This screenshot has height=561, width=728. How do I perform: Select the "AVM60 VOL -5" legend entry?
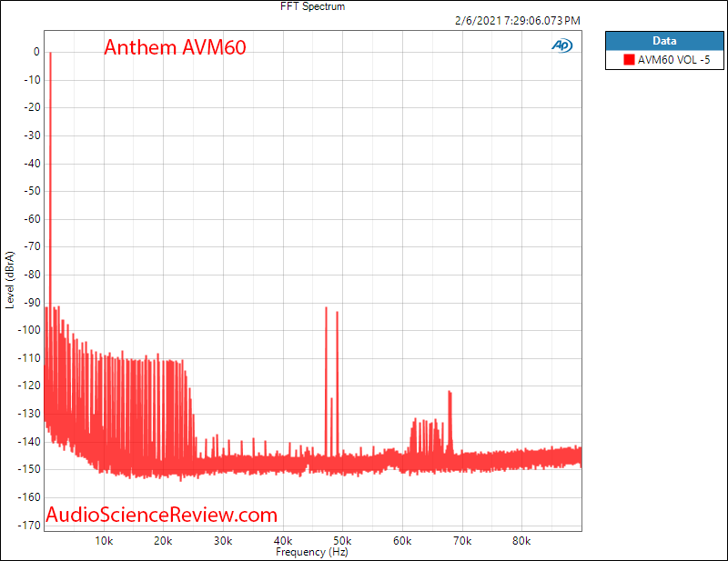667,59
